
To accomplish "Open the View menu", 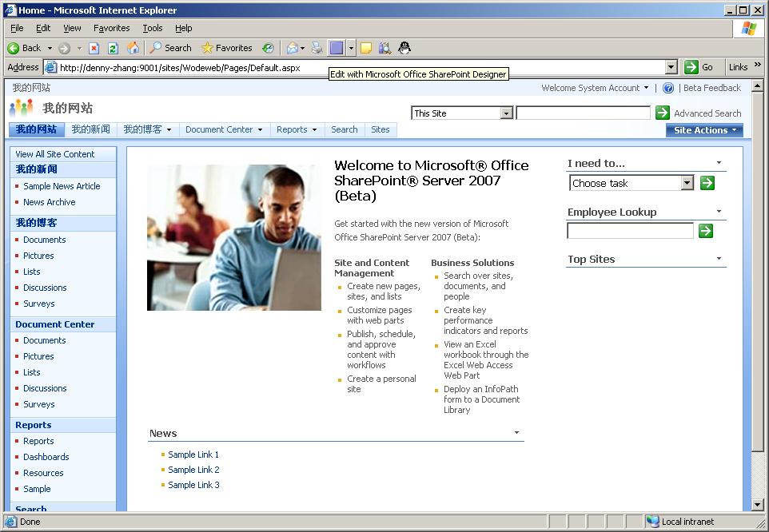I will (x=72, y=28).
